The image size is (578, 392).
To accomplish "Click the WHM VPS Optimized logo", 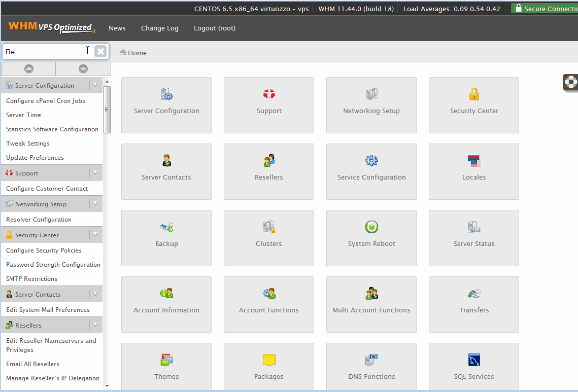I will click(x=52, y=27).
